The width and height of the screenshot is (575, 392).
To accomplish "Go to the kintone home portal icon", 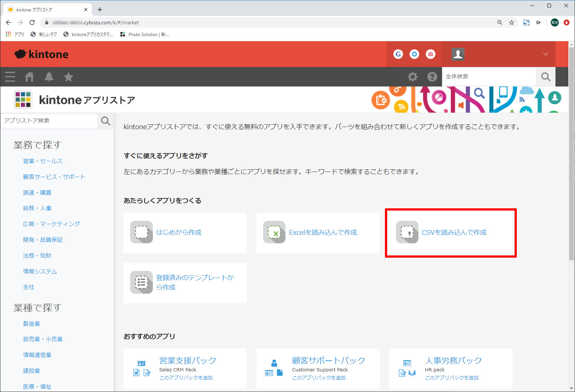I will tap(29, 77).
